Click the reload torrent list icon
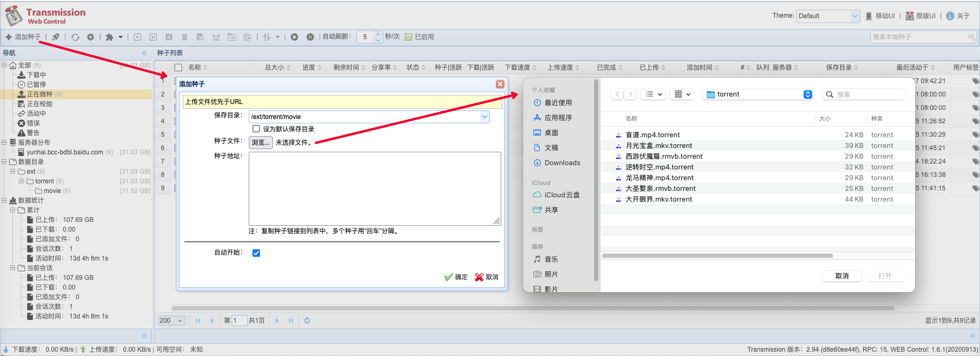This screenshot has width=980, height=356. 75,37
